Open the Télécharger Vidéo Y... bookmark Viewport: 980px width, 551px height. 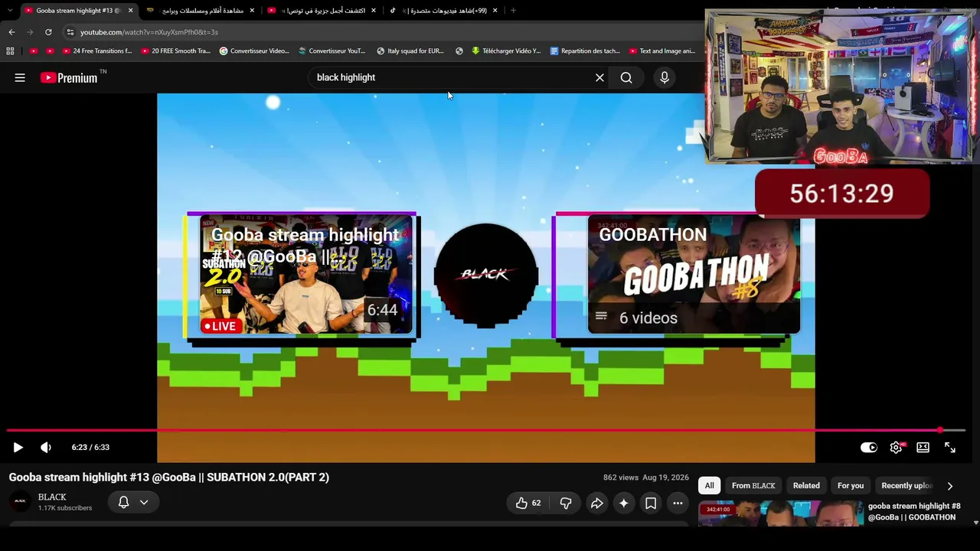click(506, 51)
